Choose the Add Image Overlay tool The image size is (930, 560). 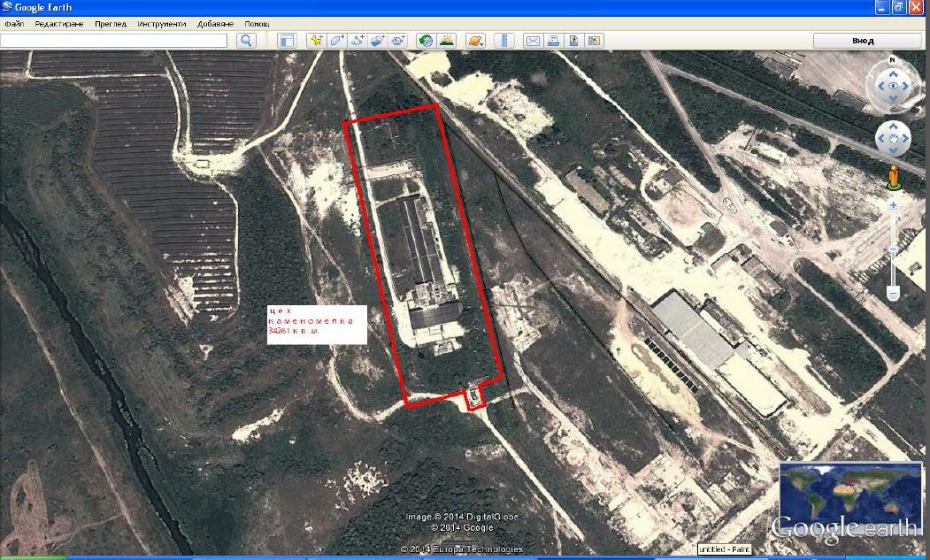coord(377,41)
